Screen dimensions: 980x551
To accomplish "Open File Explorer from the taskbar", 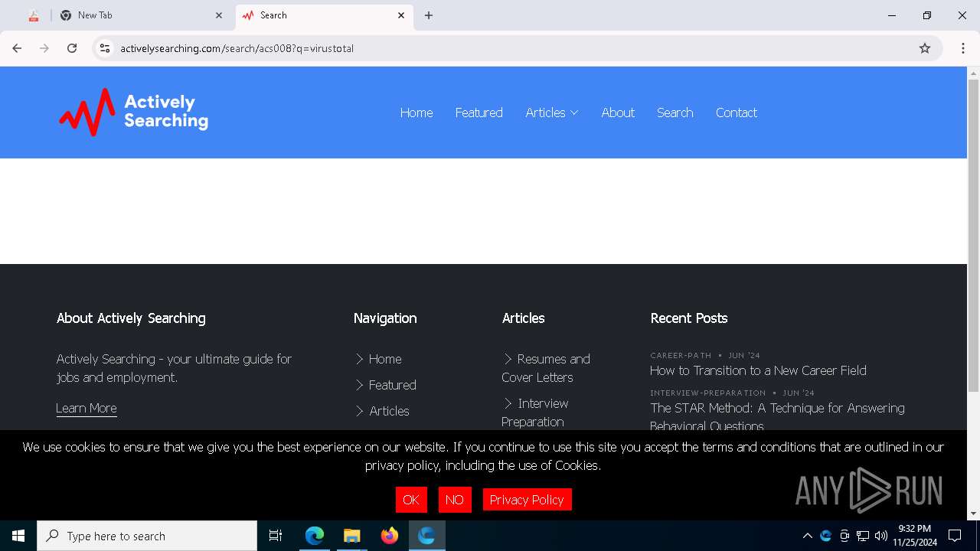I will (x=351, y=536).
